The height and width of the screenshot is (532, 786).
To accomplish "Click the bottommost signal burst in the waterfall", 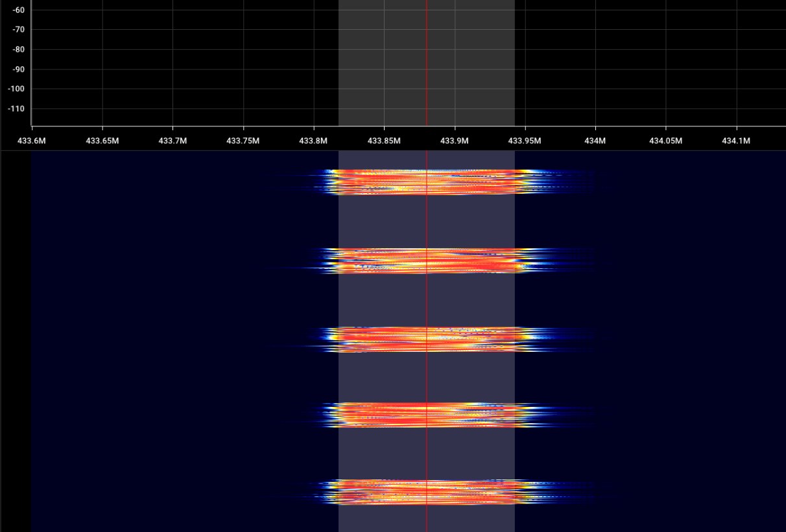I will click(428, 492).
